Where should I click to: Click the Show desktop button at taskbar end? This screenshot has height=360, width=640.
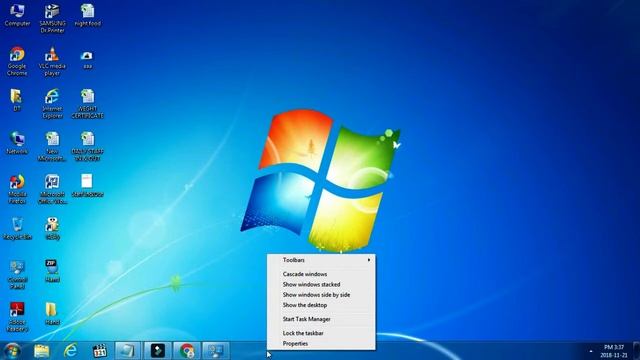coord(636,351)
